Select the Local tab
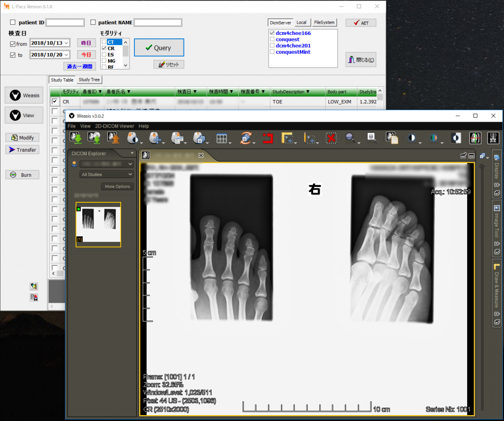 (x=302, y=22)
